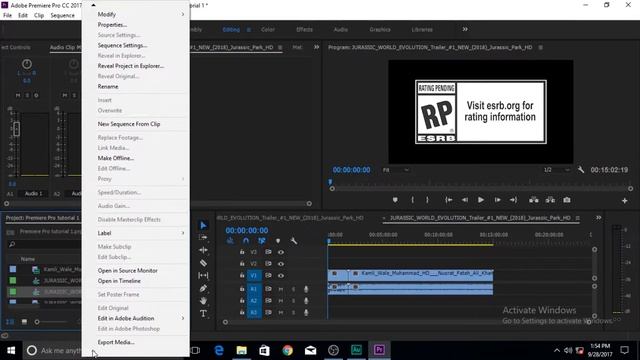Solo track A1 in timeline
640x360 pixels.
(293, 289)
